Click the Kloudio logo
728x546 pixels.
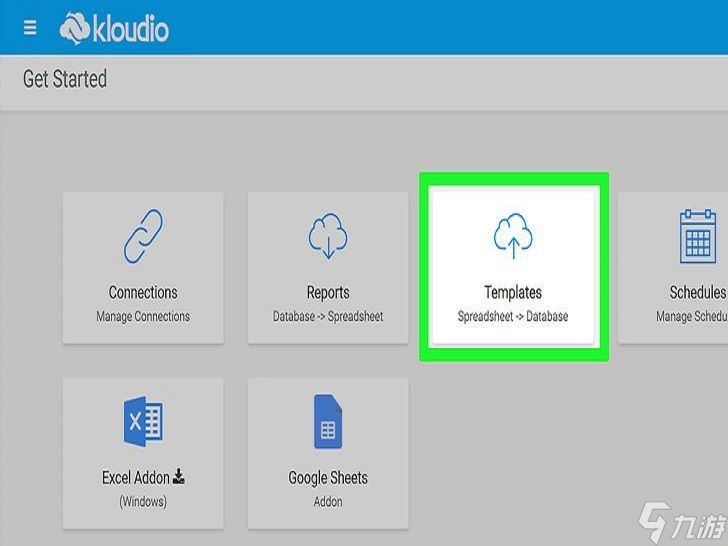pyautogui.click(x=114, y=28)
